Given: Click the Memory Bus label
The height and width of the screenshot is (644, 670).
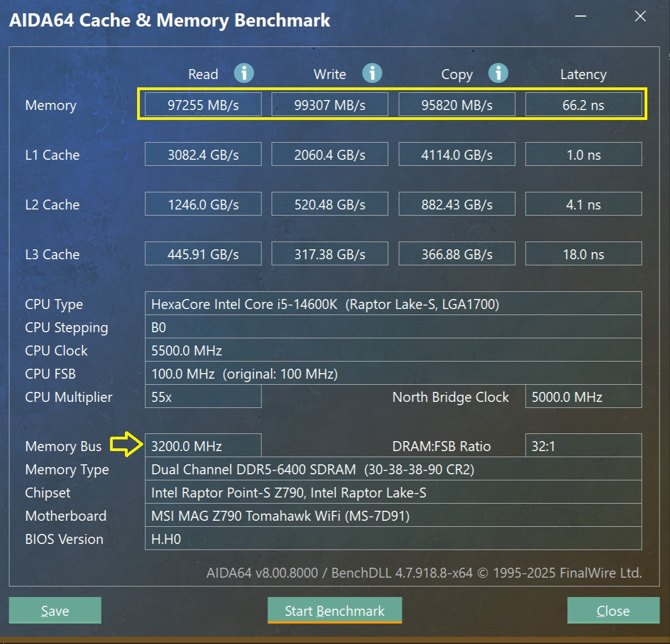Looking at the screenshot, I should pos(63,447).
